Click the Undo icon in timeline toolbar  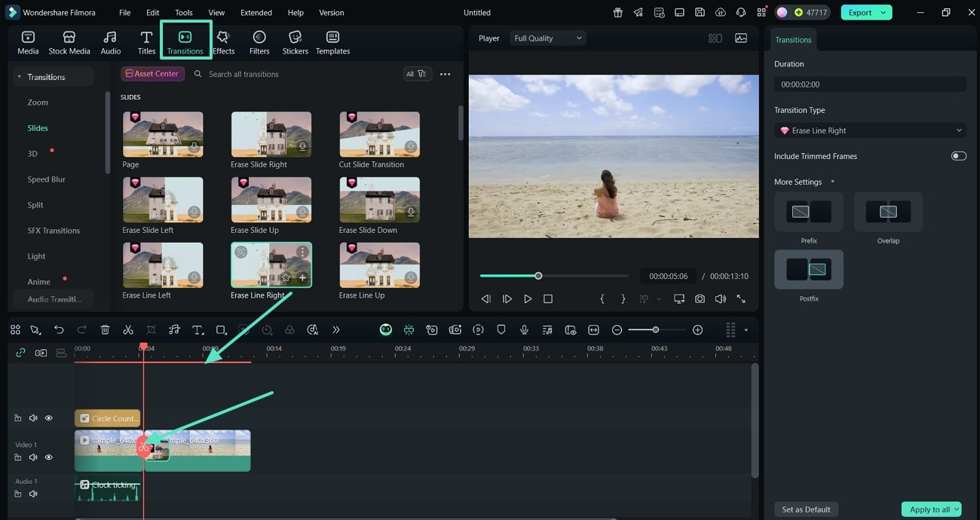59,330
